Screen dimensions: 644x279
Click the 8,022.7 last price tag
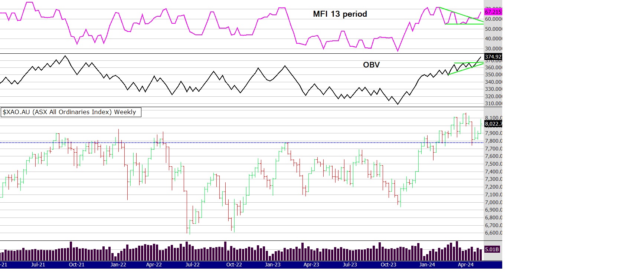(x=493, y=124)
